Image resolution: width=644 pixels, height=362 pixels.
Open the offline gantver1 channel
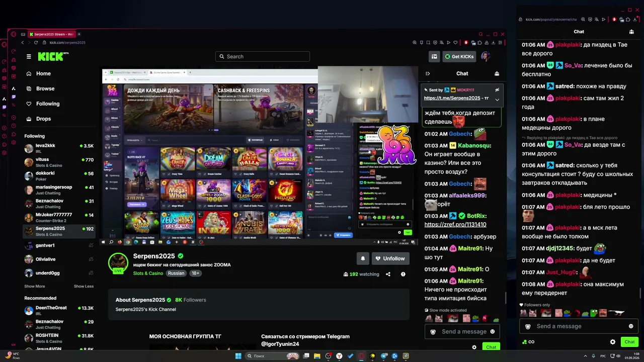(x=59, y=245)
